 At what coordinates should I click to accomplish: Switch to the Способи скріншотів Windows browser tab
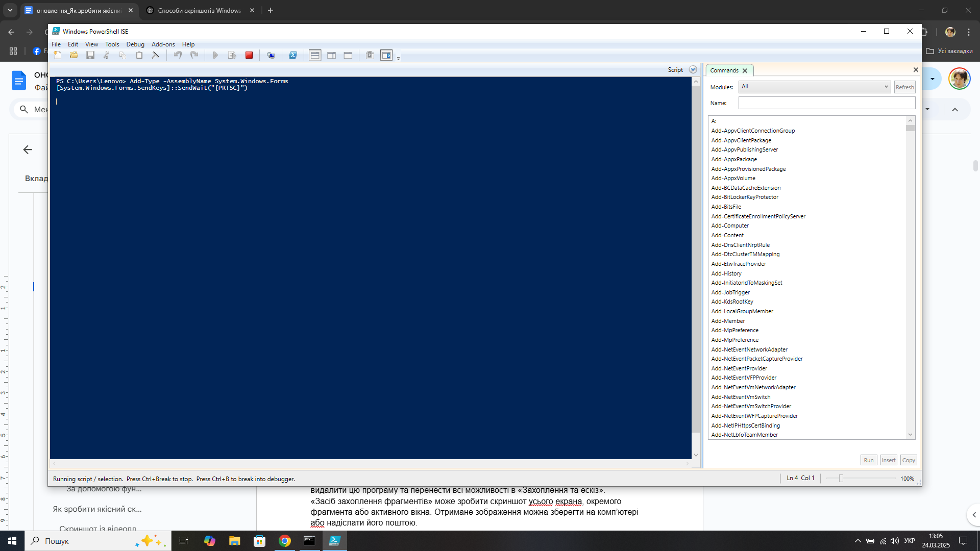tap(199, 10)
